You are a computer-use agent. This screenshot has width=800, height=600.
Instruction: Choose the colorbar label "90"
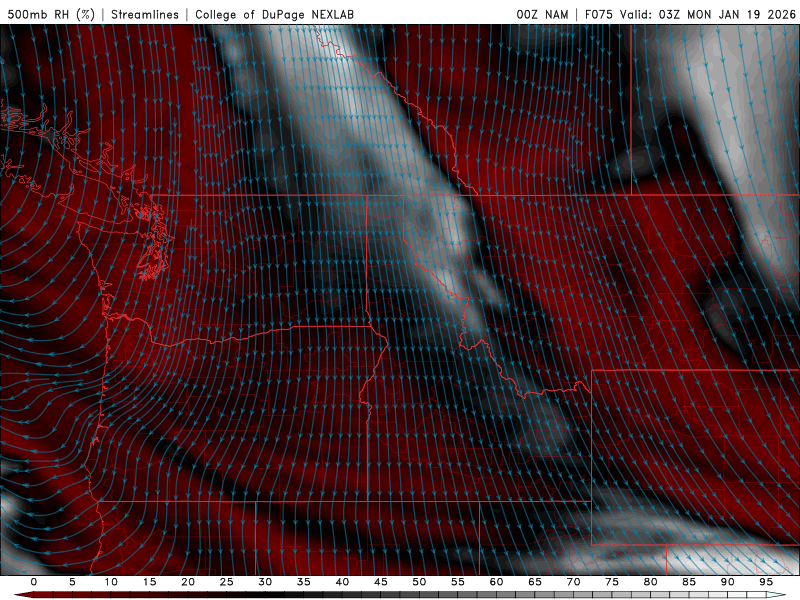point(728,582)
